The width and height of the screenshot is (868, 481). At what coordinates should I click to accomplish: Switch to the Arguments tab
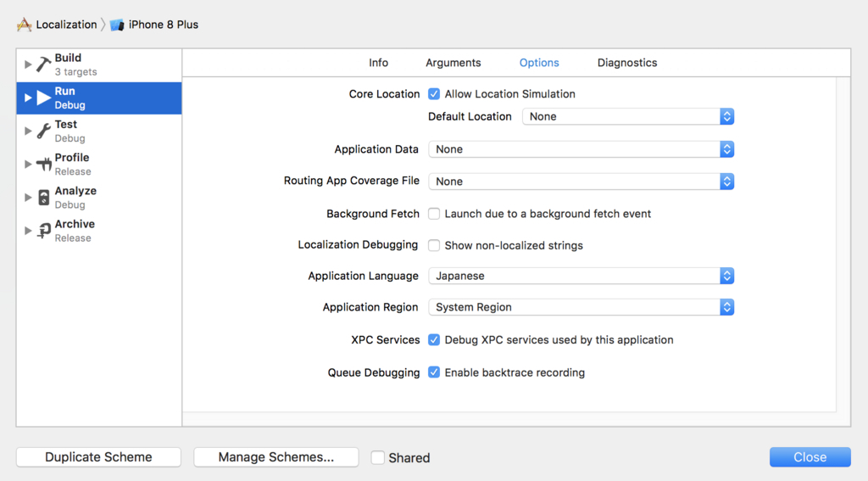pyautogui.click(x=453, y=63)
